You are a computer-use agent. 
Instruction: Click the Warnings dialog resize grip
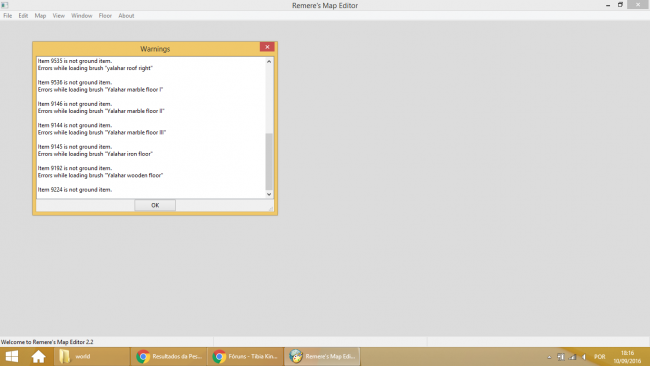(271, 208)
